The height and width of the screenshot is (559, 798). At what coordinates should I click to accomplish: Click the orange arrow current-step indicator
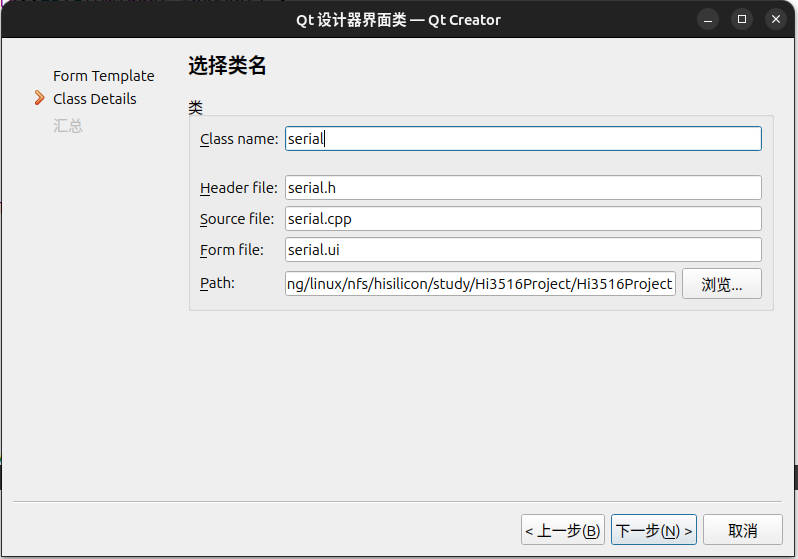pos(40,98)
